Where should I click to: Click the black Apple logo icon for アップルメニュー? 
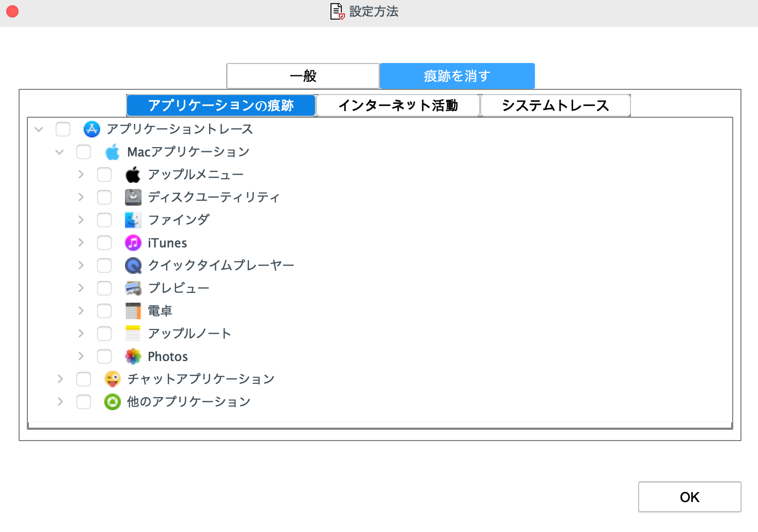[133, 175]
